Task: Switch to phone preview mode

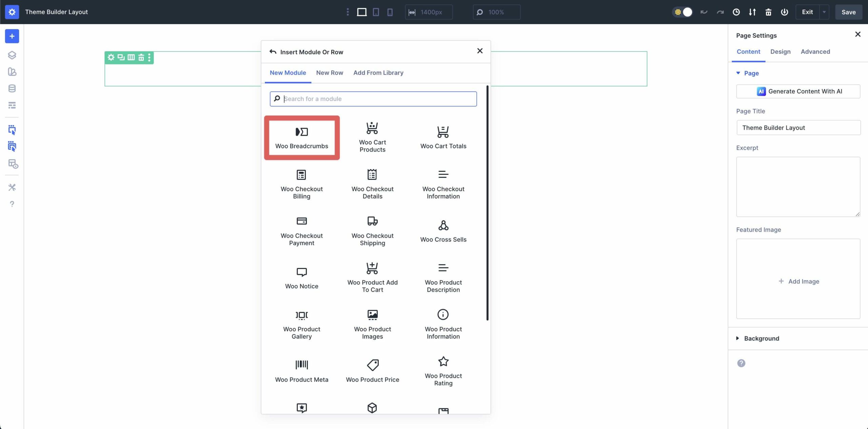Action: coord(390,12)
